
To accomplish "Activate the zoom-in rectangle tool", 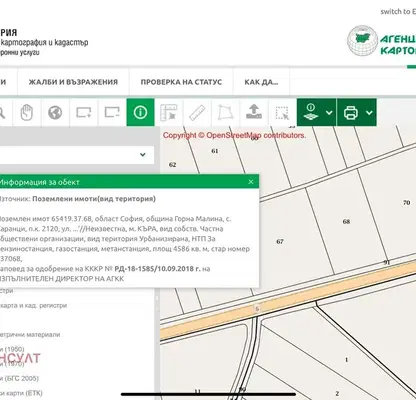I will tap(83, 112).
